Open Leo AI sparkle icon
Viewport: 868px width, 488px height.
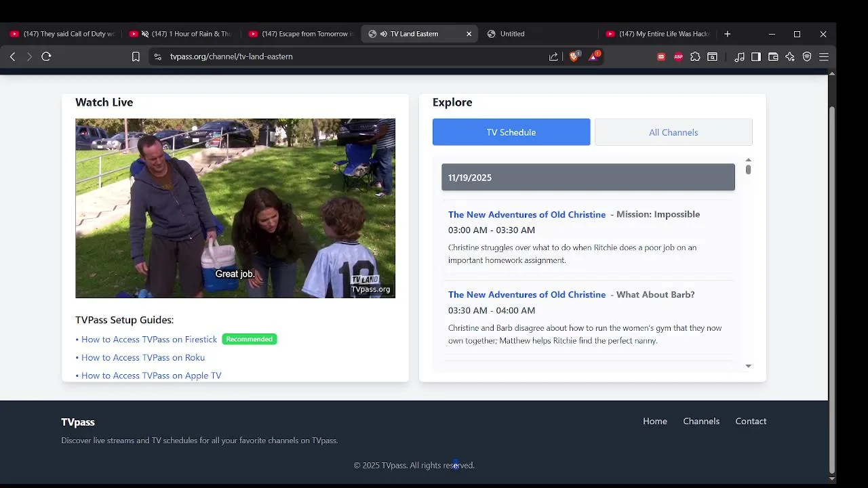click(x=790, y=57)
